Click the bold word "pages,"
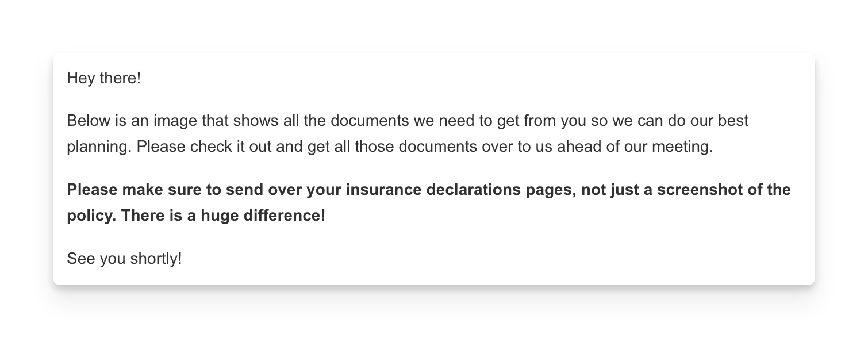 (x=551, y=190)
